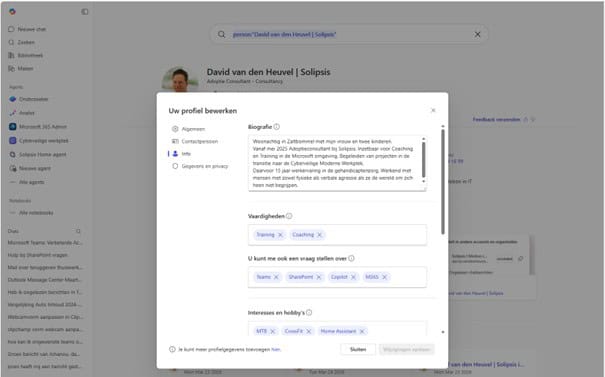Switch to Gegevens en privacy tab

[200, 166]
